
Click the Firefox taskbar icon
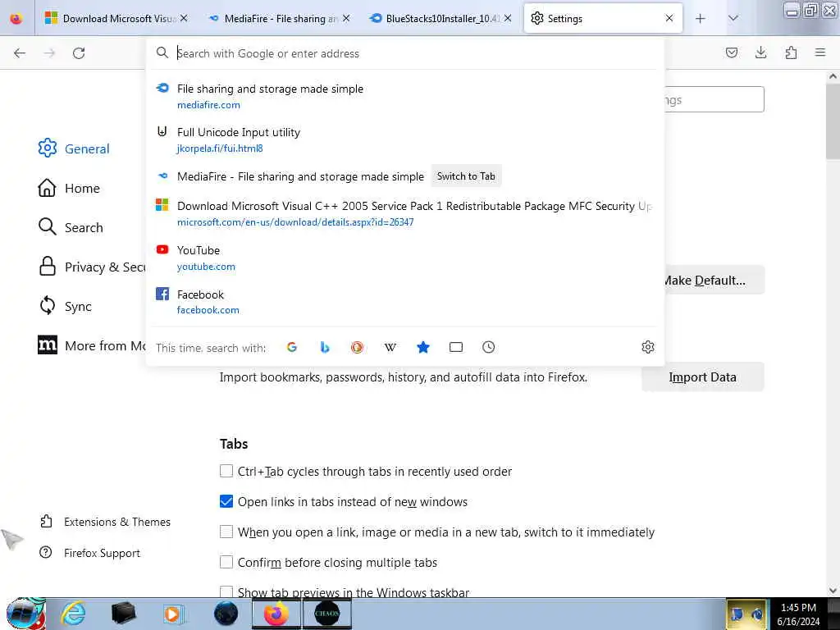[276, 614]
